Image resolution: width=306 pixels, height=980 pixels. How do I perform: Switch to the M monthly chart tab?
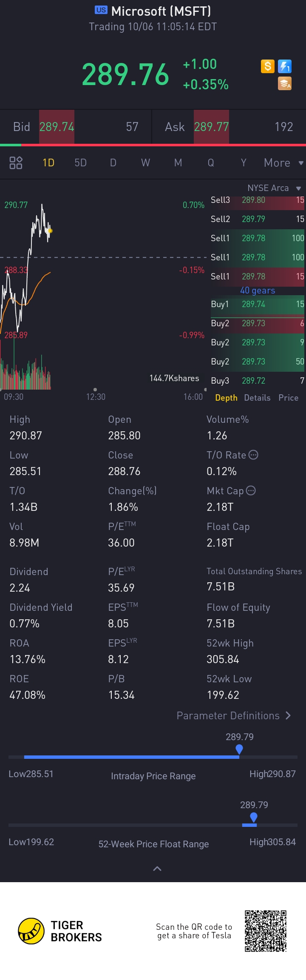tap(178, 162)
